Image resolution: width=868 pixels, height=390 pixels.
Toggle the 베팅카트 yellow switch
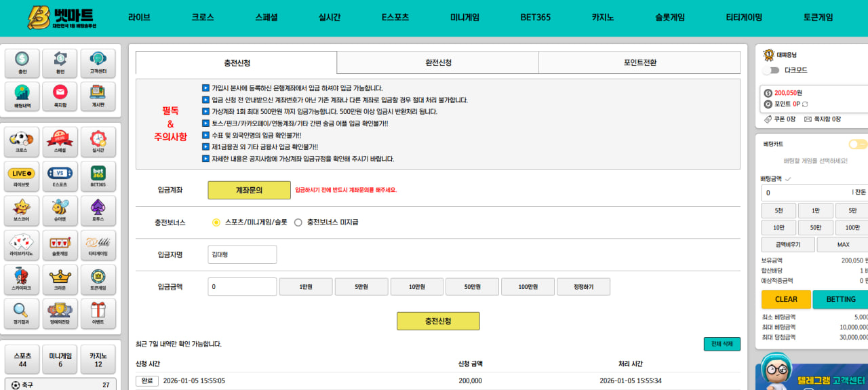[858, 144]
